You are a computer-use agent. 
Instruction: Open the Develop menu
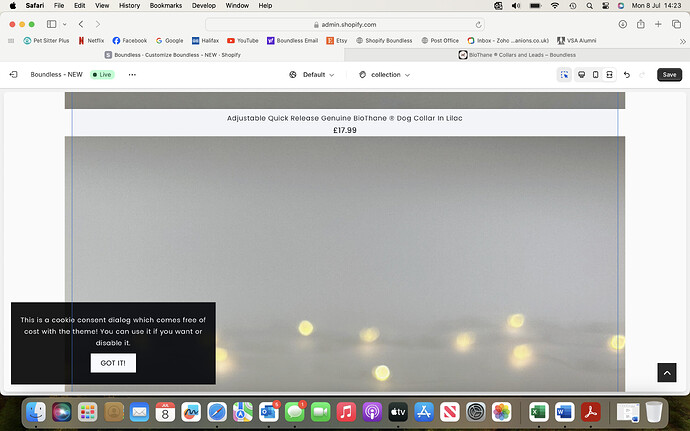pyautogui.click(x=204, y=6)
